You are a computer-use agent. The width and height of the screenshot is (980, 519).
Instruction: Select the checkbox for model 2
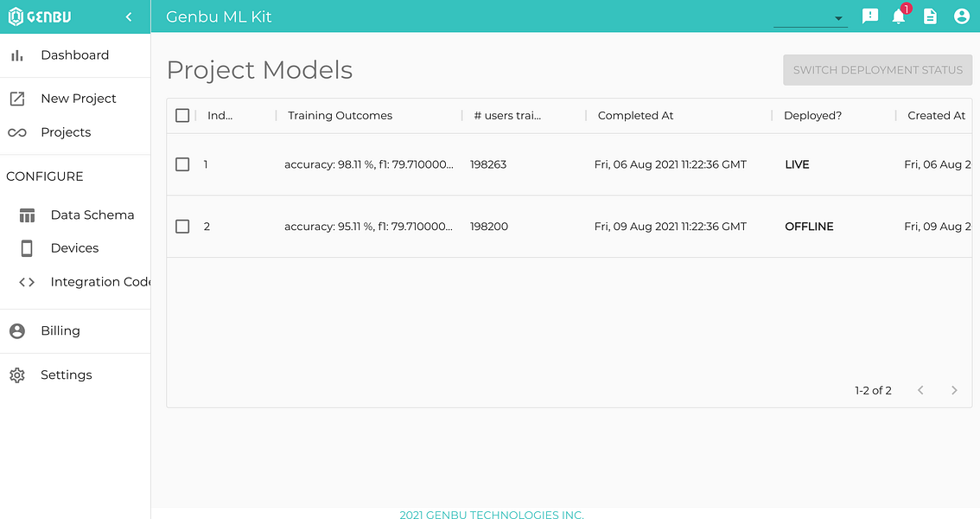click(182, 227)
